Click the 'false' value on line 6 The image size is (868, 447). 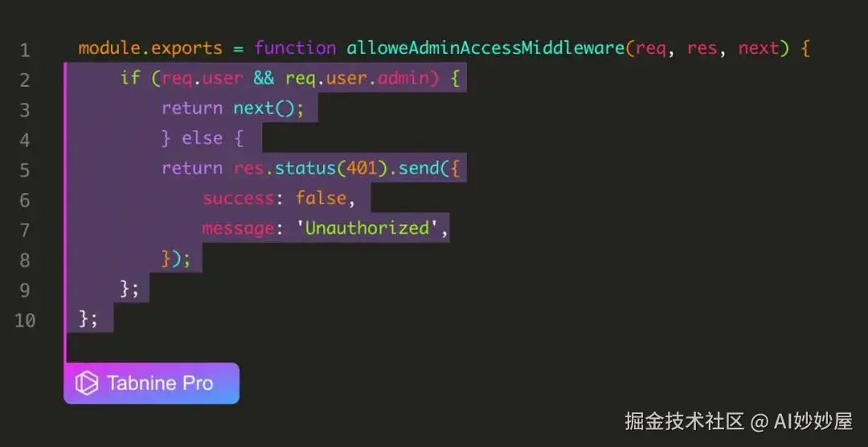click(321, 198)
